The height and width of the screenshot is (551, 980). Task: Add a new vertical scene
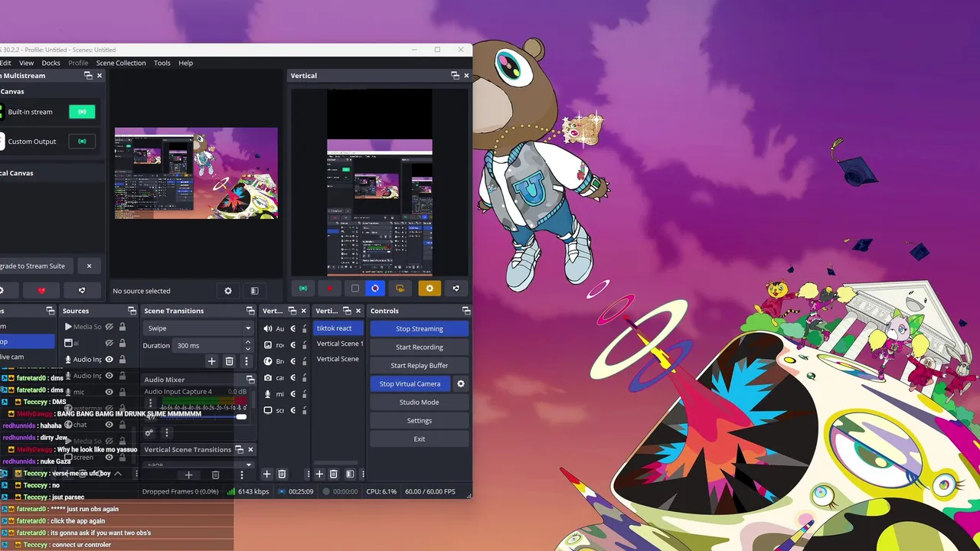(319, 474)
